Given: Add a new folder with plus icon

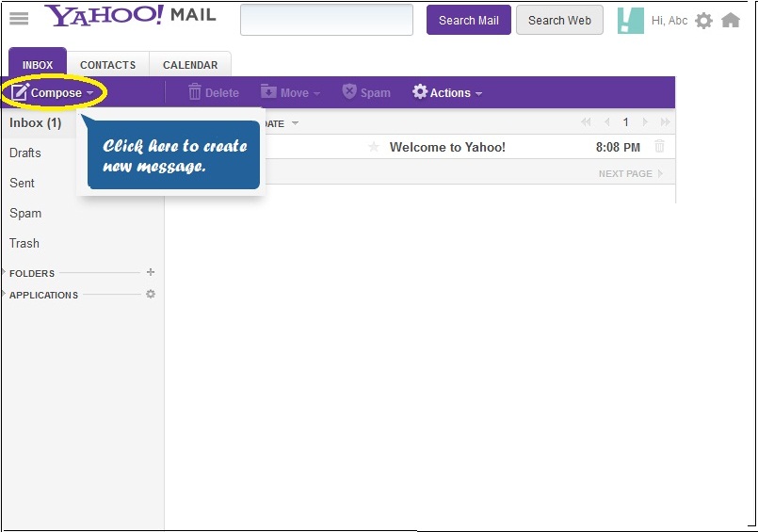Looking at the screenshot, I should point(151,272).
